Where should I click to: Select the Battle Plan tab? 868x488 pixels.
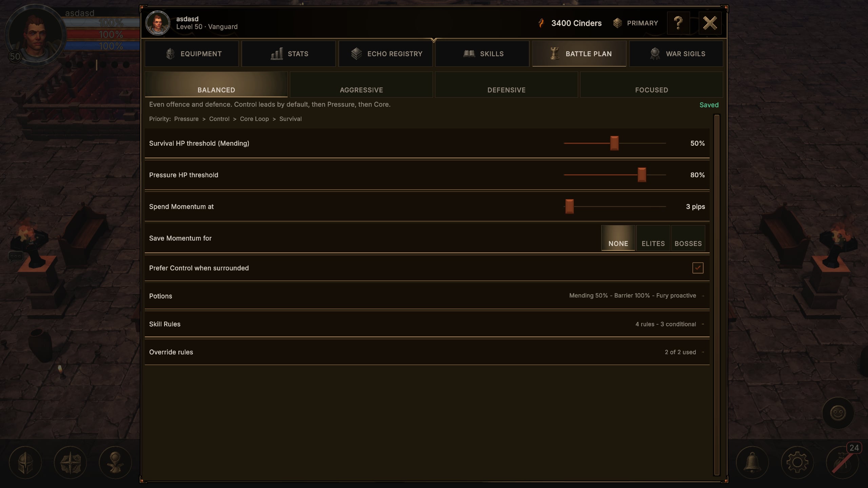pos(579,54)
